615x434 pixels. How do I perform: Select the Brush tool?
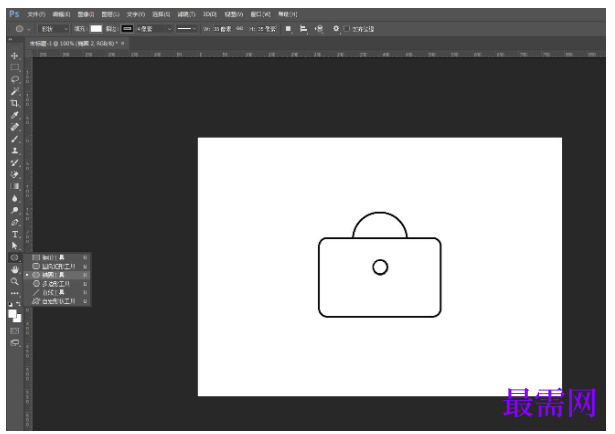click(x=15, y=139)
